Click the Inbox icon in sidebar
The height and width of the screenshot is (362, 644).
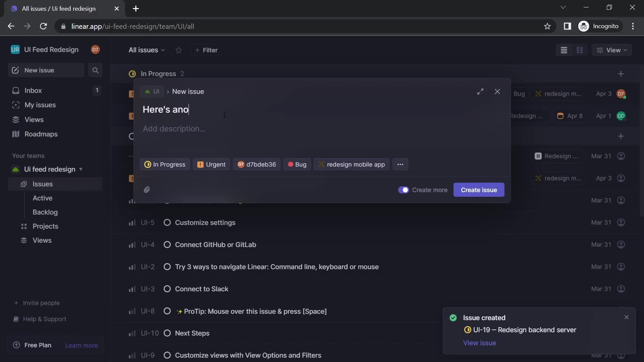tap(15, 90)
